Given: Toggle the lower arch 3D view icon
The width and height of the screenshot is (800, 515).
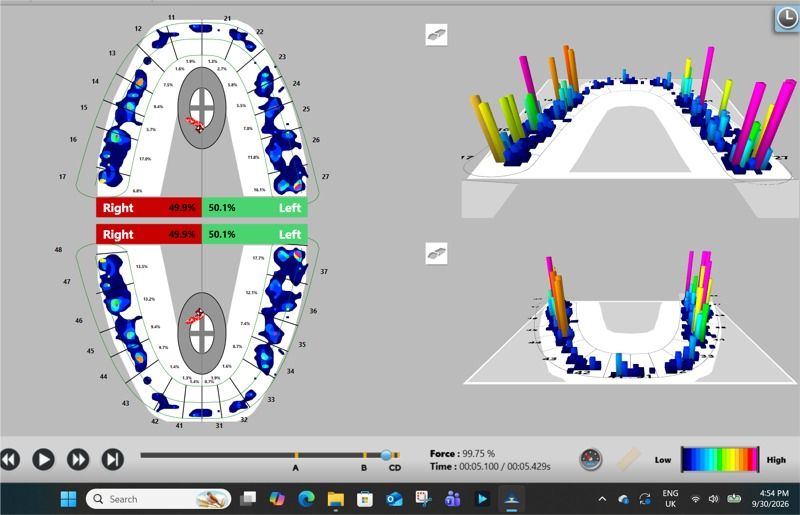Looking at the screenshot, I should [436, 253].
